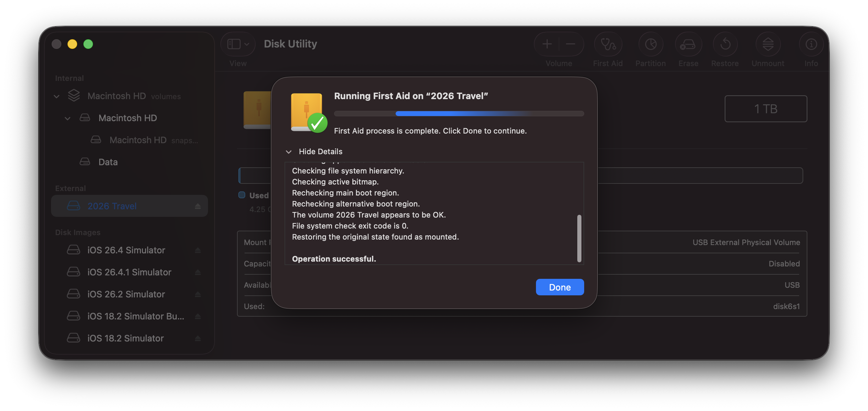Viewport: 868px width, 411px height.
Task: Click the 'Disabled' value in info table
Action: point(784,264)
